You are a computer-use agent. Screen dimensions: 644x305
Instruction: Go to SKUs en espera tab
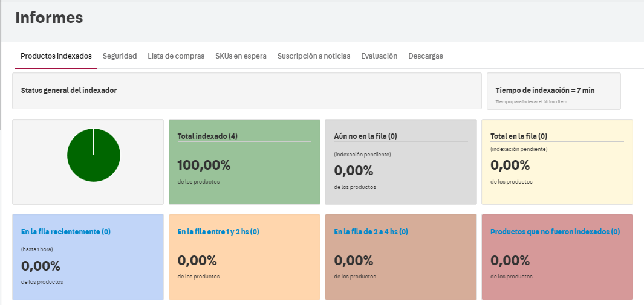click(x=241, y=56)
